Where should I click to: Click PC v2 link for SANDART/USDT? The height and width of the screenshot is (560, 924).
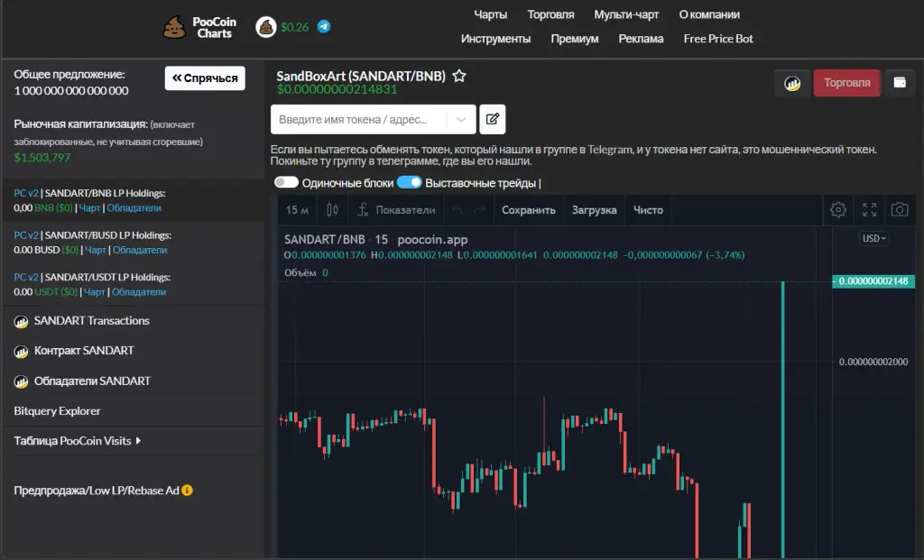(26, 277)
